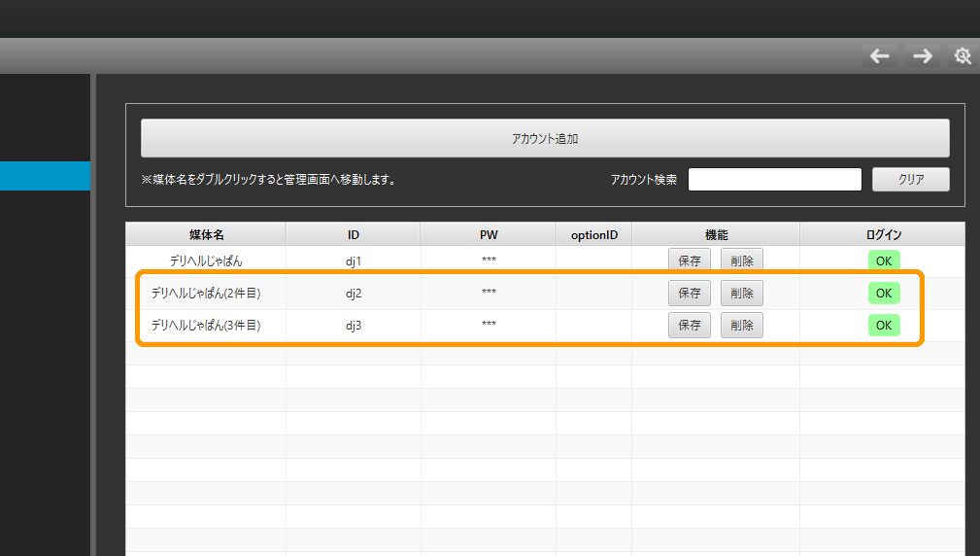Image resolution: width=980 pixels, height=556 pixels.
Task: Click the ログイン column header
Action: pos(883,234)
